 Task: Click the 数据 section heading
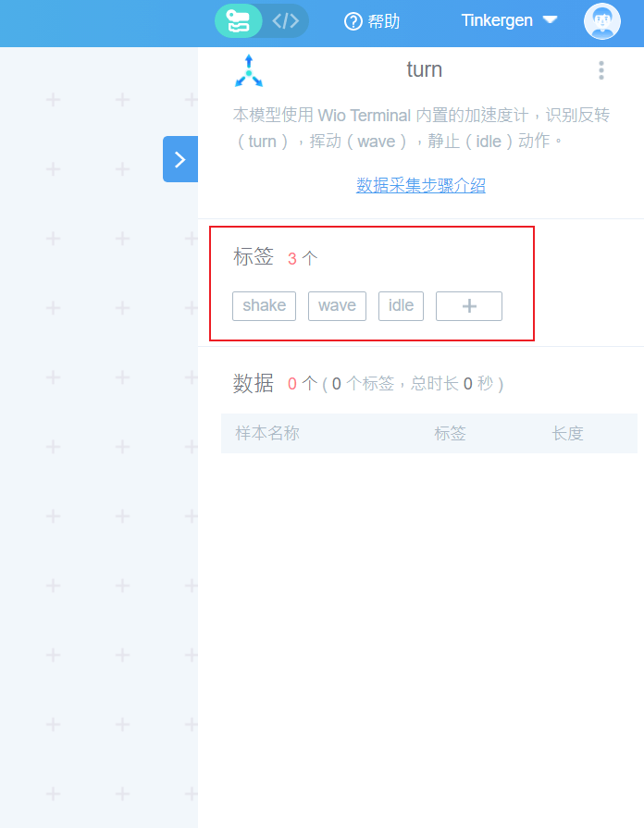254,383
